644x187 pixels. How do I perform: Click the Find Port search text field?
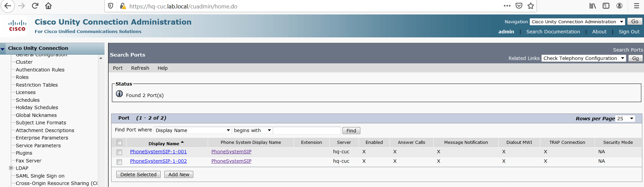pyautogui.click(x=307, y=130)
